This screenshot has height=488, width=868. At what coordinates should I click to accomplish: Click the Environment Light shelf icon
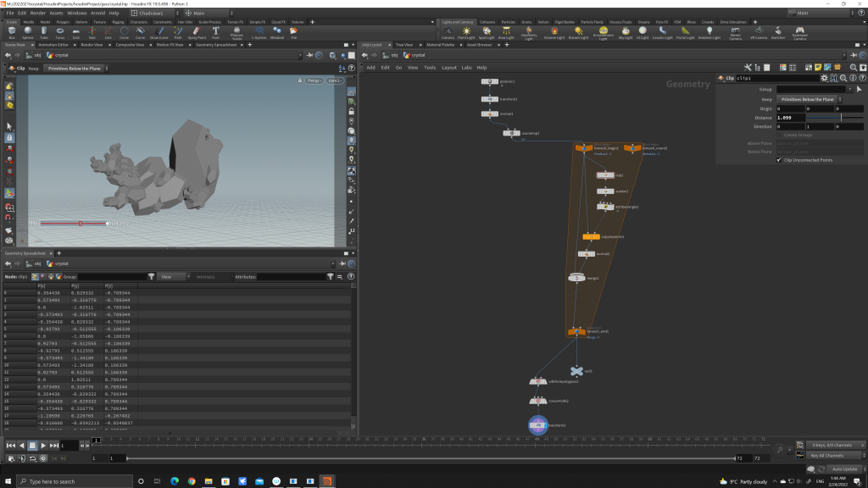603,32
